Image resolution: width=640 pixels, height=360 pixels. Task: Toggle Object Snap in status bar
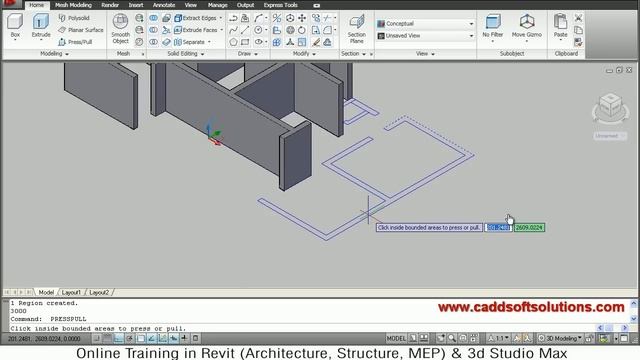pyautogui.click(x=140, y=338)
